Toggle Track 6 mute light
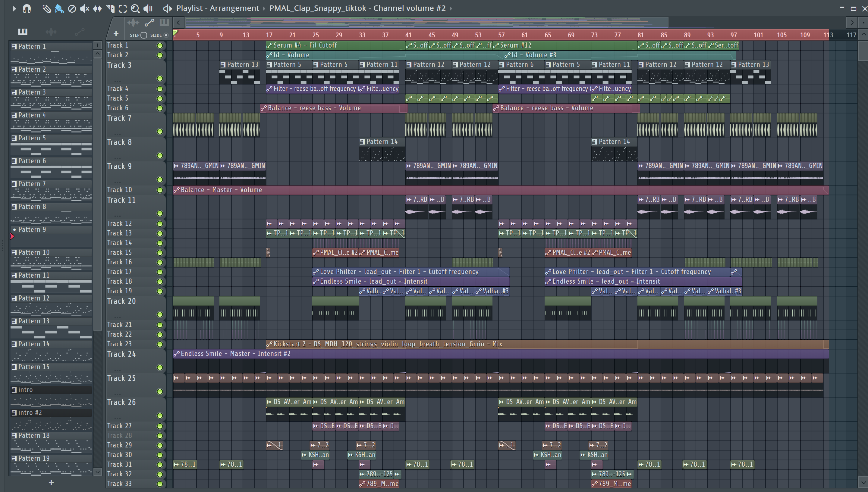The image size is (868, 492). [x=160, y=108]
